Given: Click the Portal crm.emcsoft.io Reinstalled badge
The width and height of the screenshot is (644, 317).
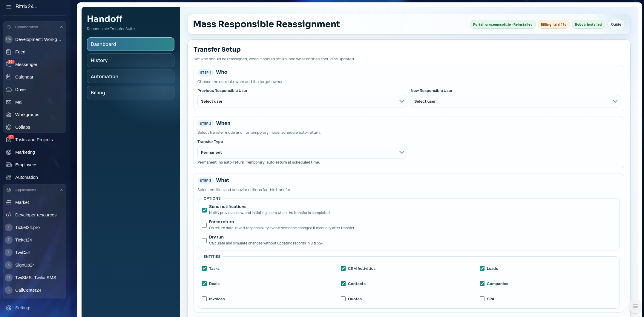Looking at the screenshot, I should click(x=503, y=24).
